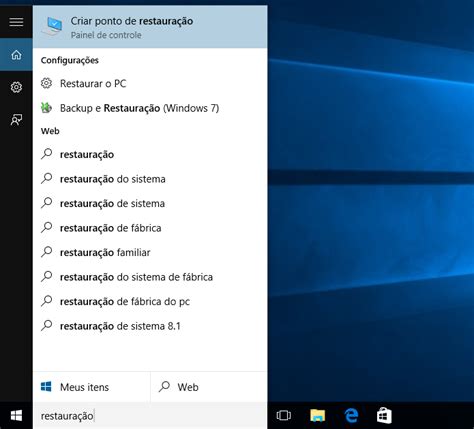Viewport: 474px width, 429px height.
Task: Open the Store app from the taskbar
Action: [384, 415]
